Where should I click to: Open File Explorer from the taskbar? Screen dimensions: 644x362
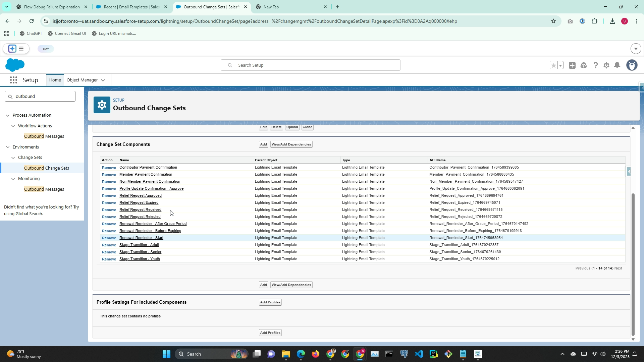(x=286, y=354)
